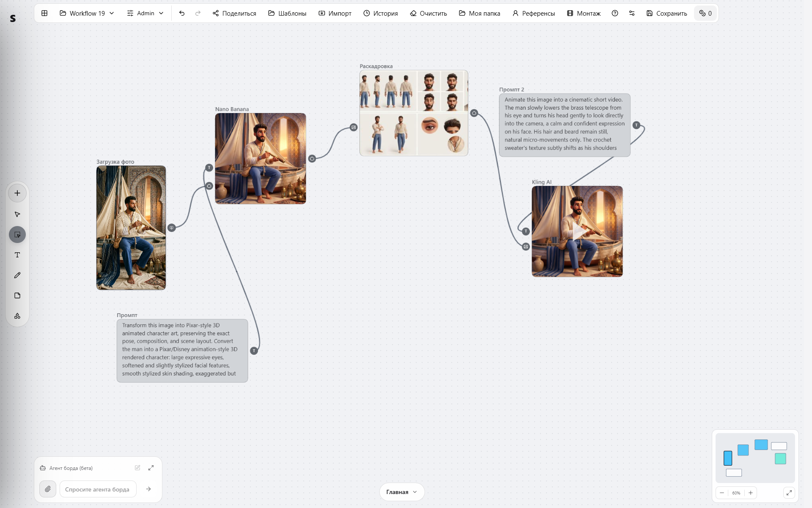
Task: Open the grid dashboard icon in top bar
Action: coord(44,13)
